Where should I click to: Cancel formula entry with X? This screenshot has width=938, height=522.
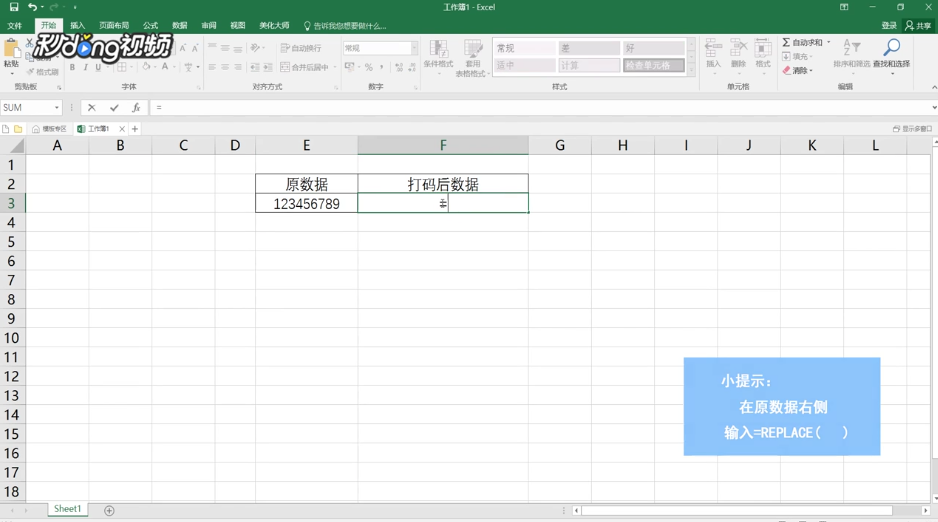tap(92, 108)
